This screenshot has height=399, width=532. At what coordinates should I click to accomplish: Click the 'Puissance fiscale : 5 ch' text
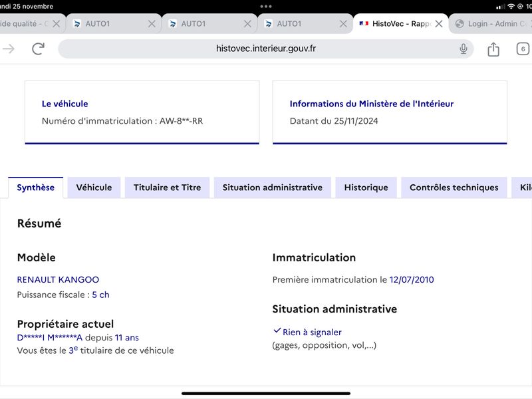coord(63,295)
